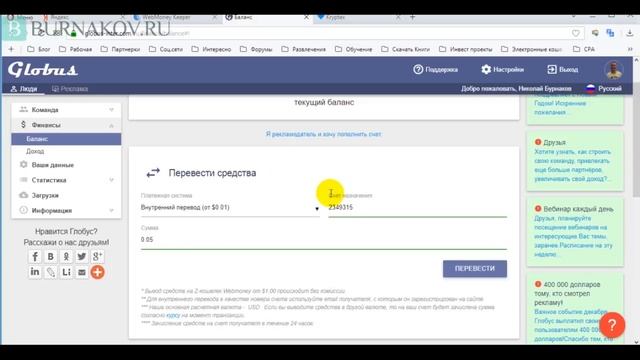The image size is (640, 360).
Task: Open the CPA bookmark folder
Action: tap(584, 49)
